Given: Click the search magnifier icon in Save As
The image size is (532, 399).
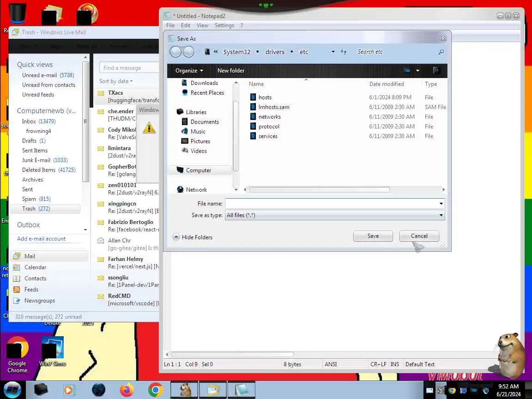Looking at the screenshot, I should [x=441, y=52].
